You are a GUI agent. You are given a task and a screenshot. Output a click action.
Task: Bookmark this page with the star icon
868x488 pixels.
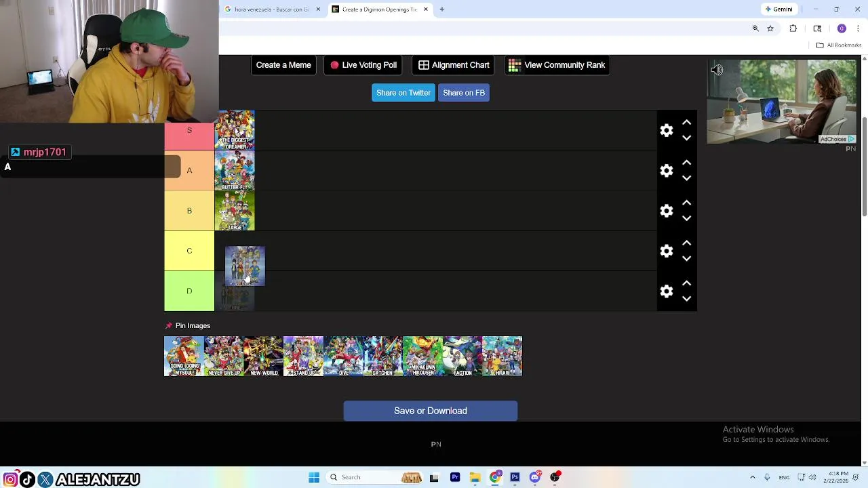pyautogui.click(x=770, y=28)
